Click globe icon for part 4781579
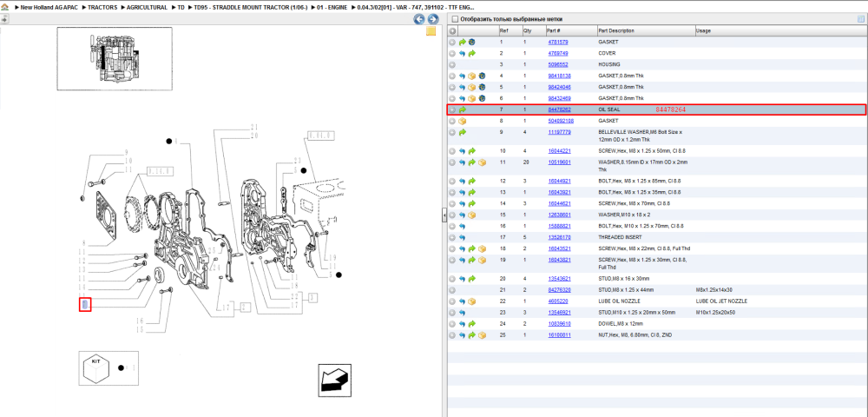The image size is (868, 417). pos(471,42)
